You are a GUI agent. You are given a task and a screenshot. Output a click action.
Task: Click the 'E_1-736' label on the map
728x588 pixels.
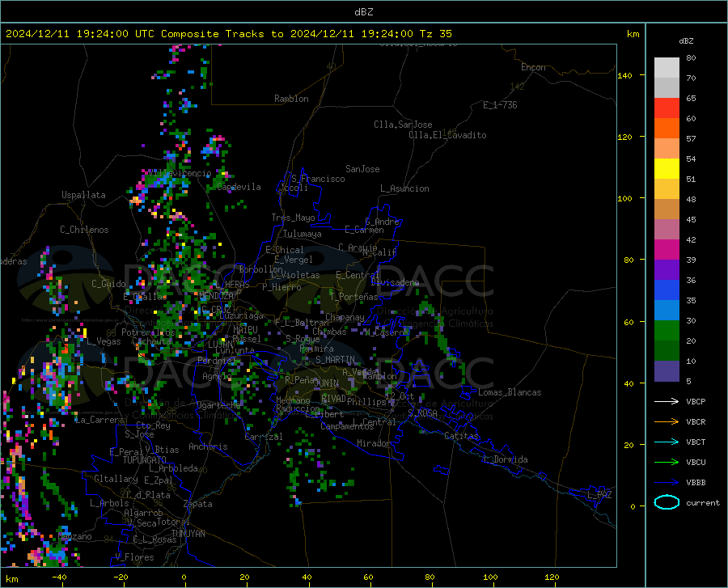click(x=500, y=105)
